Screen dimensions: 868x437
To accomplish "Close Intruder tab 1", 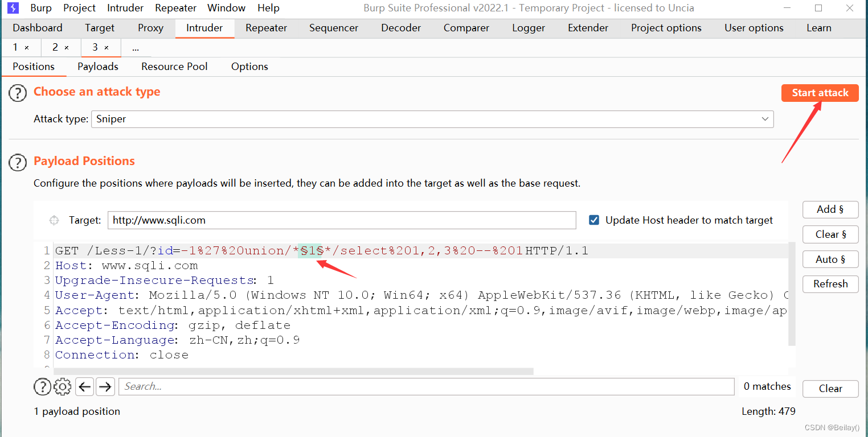I will click(x=27, y=48).
